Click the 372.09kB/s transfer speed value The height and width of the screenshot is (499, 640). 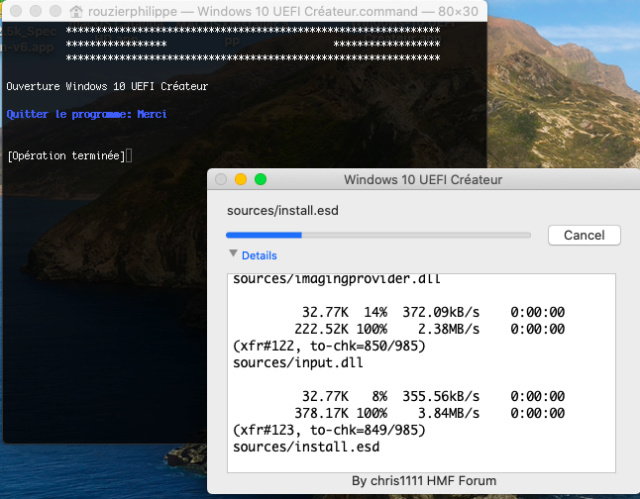(441, 313)
